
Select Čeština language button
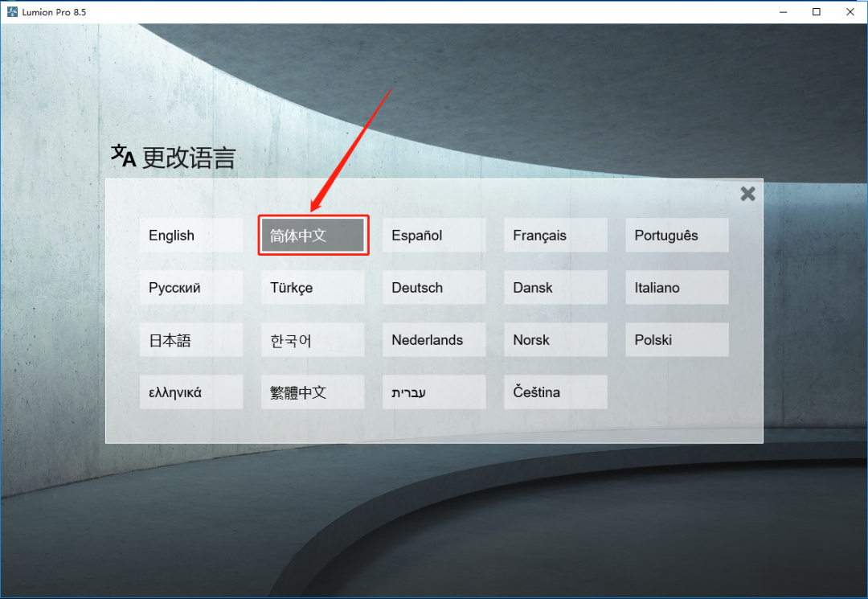[555, 392]
